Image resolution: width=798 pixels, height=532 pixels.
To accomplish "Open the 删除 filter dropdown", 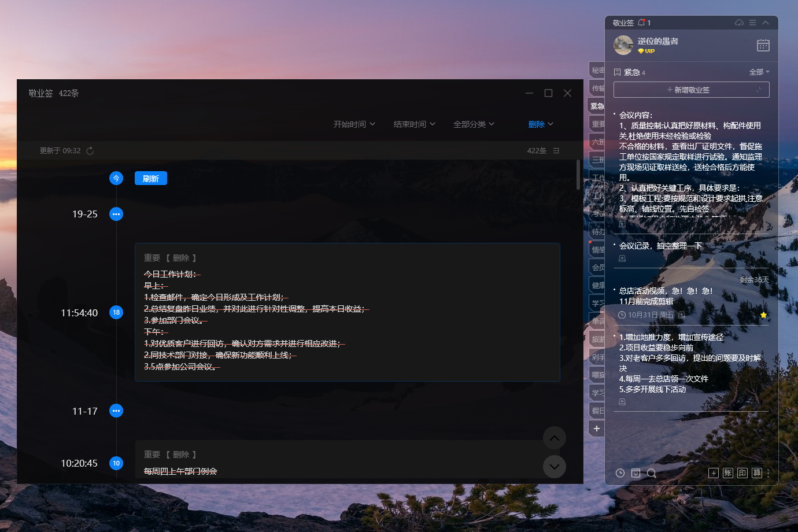I will click(x=541, y=124).
